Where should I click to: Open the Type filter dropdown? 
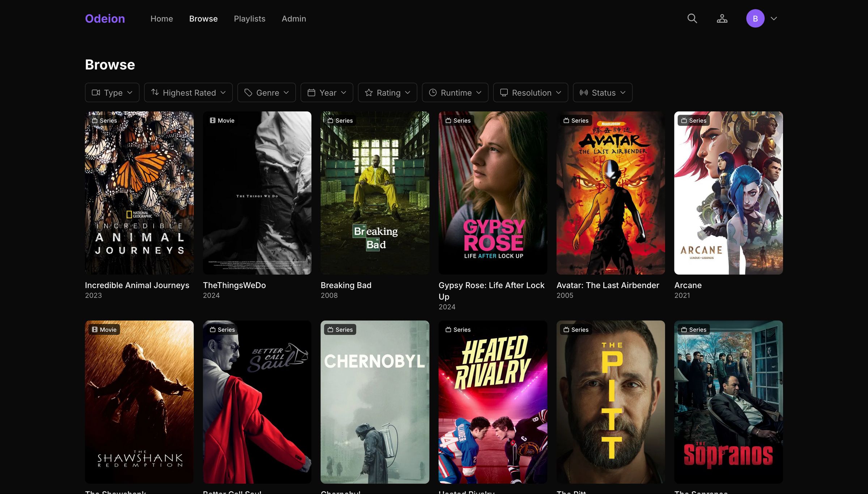(112, 93)
